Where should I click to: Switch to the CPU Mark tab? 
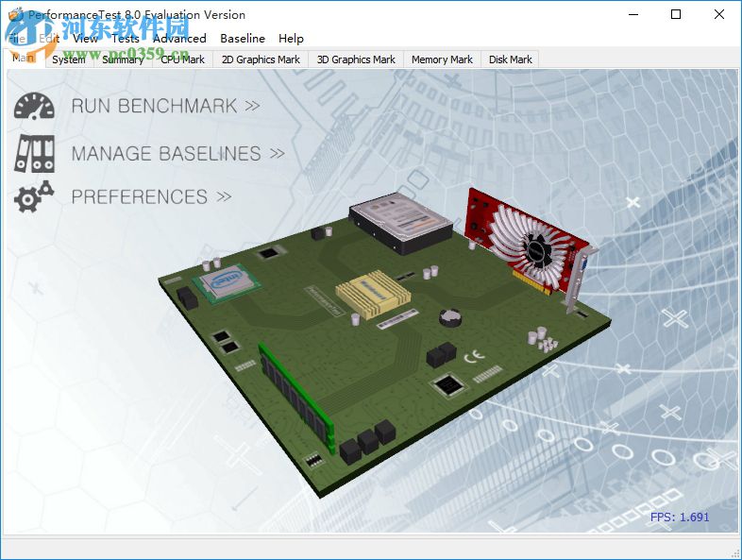182,59
